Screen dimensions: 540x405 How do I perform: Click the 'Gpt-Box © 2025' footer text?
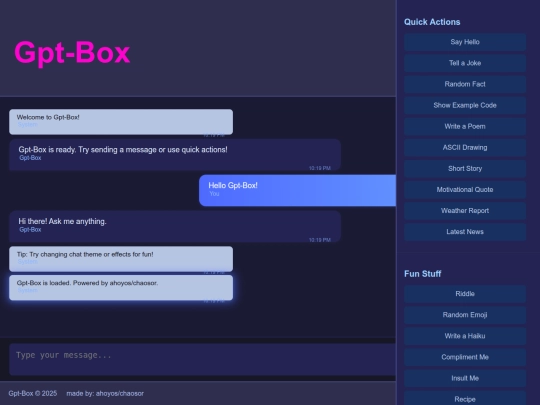[x=33, y=393]
